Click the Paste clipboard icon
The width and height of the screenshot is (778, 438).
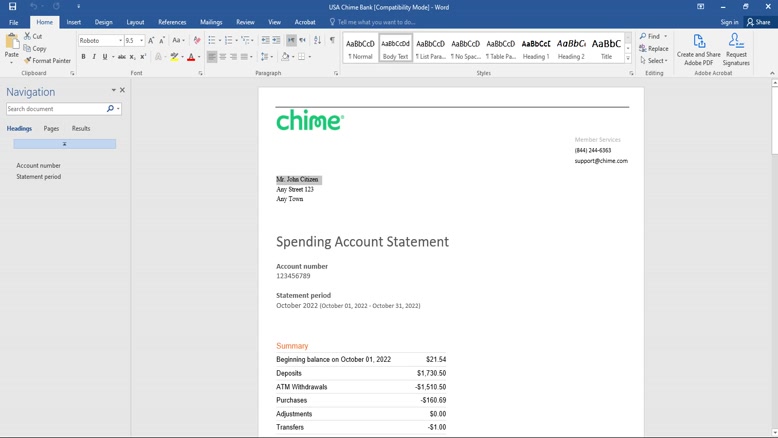click(11, 42)
